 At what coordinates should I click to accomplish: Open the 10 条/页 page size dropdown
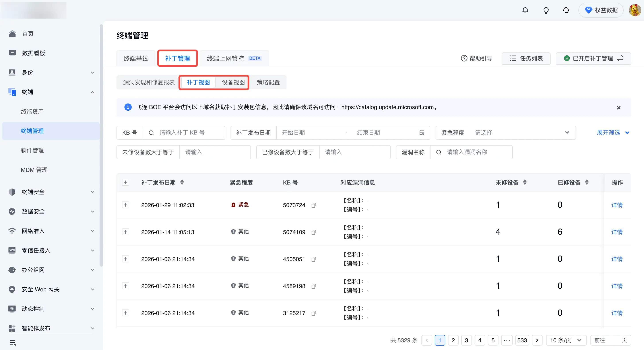[566, 340]
